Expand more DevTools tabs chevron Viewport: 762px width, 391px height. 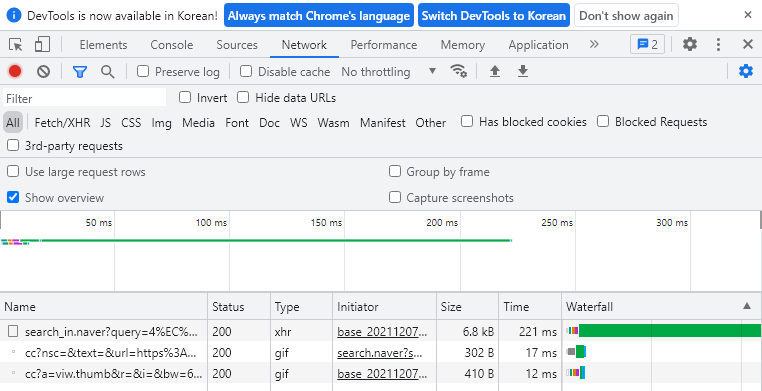[594, 45]
